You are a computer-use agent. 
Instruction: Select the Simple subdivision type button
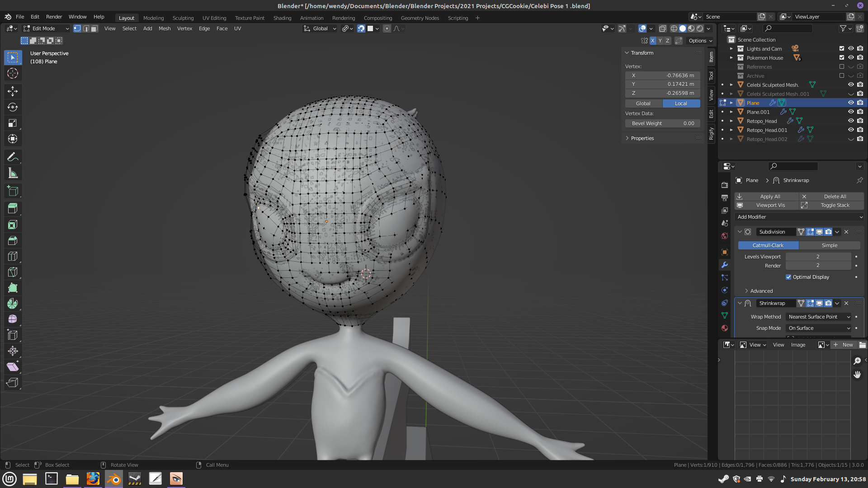coord(829,245)
